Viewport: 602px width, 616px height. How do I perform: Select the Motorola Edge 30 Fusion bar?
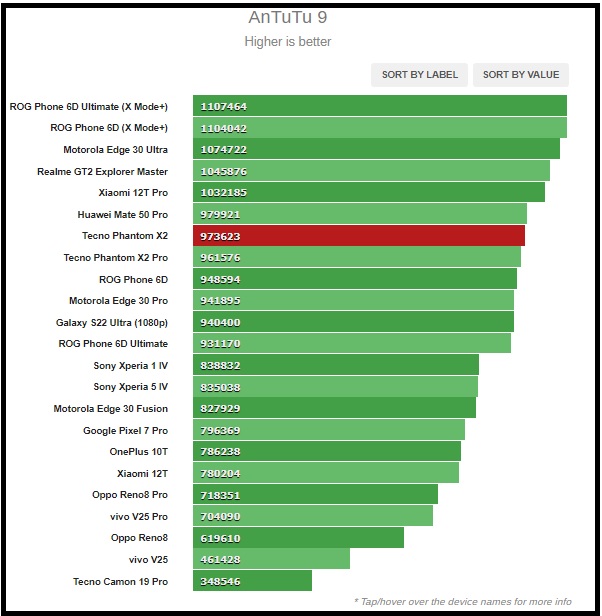click(335, 408)
